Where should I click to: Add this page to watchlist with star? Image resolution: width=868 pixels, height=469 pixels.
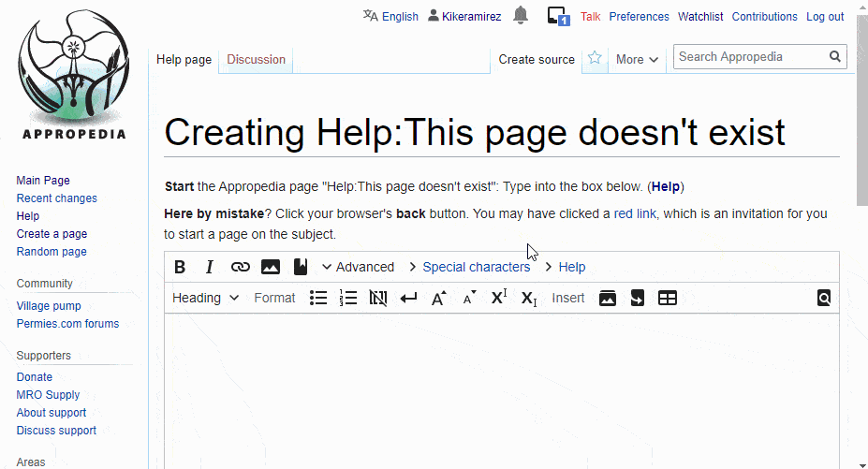tap(595, 58)
